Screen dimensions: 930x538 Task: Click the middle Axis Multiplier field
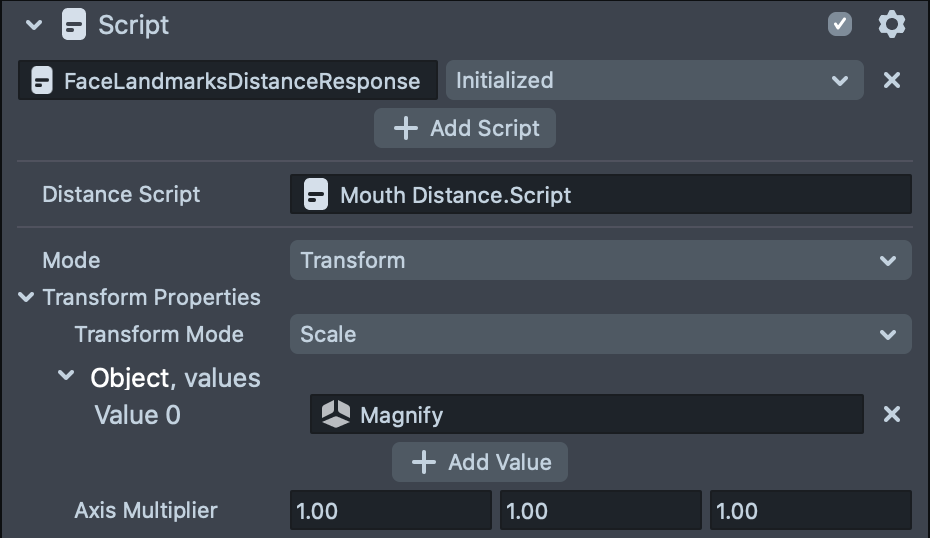coord(600,511)
